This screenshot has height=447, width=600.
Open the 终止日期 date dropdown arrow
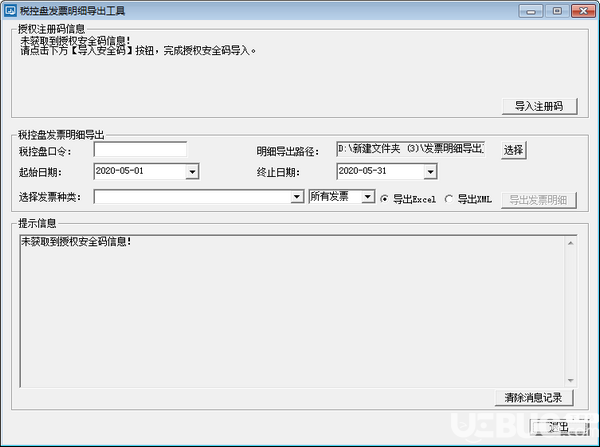tap(430, 172)
